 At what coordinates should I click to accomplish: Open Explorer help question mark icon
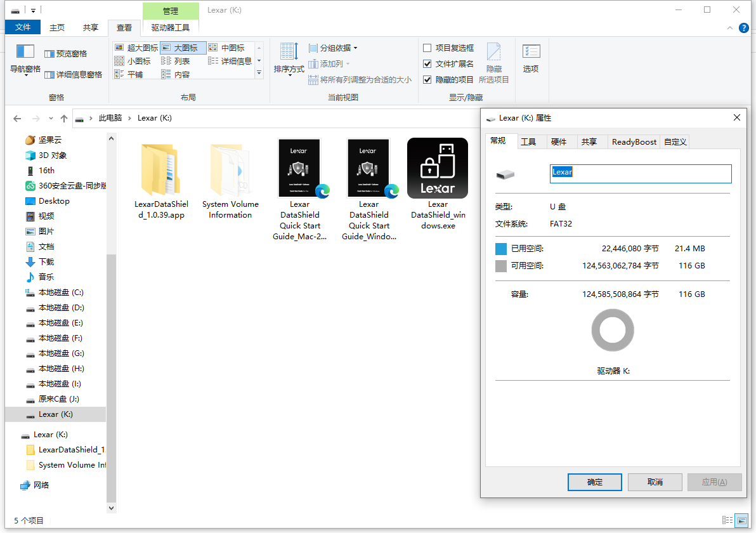click(743, 28)
